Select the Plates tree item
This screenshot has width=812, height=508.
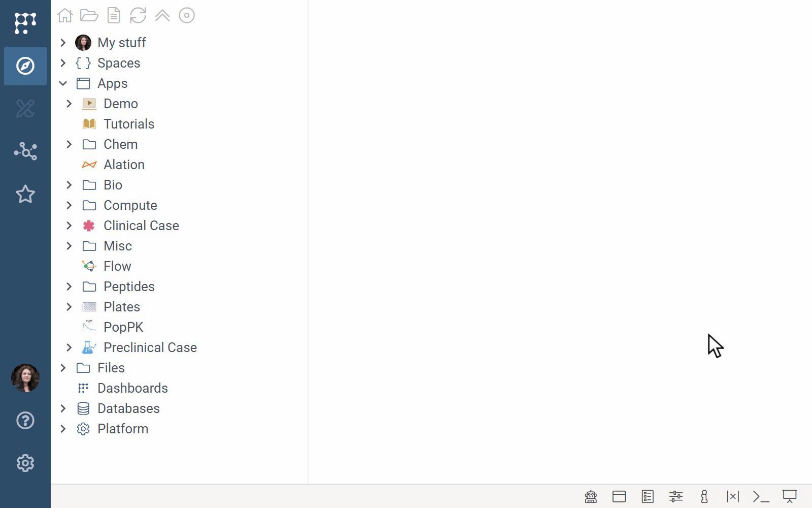(122, 307)
